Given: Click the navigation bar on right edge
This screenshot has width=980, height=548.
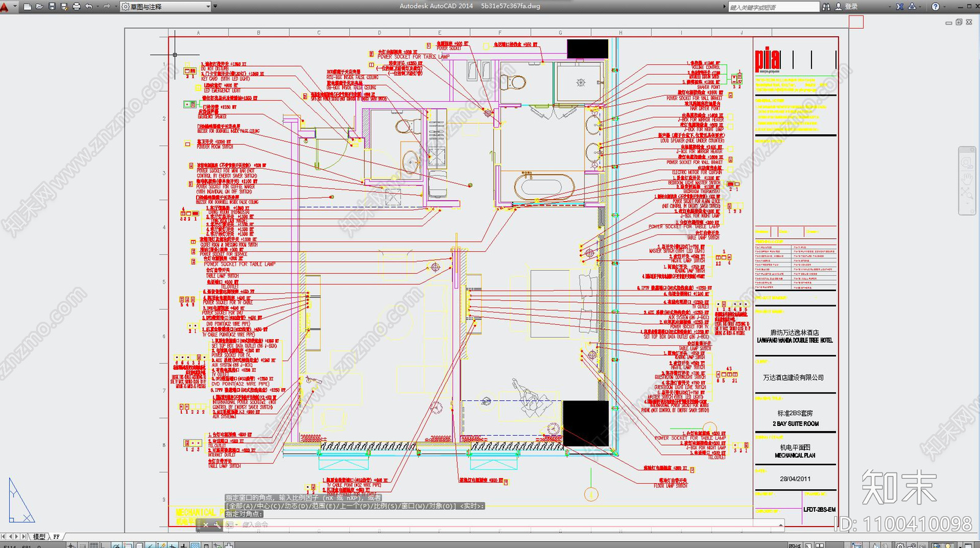Looking at the screenshot, I should pos(967,181).
